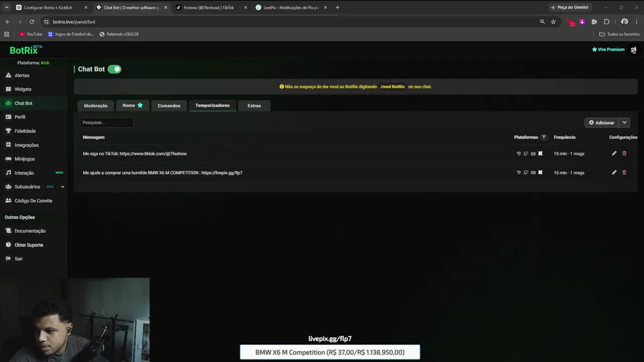Image resolution: width=644 pixels, height=362 pixels.
Task: Open the Paletools v26.0.28 bookmark
Action: click(x=119, y=34)
